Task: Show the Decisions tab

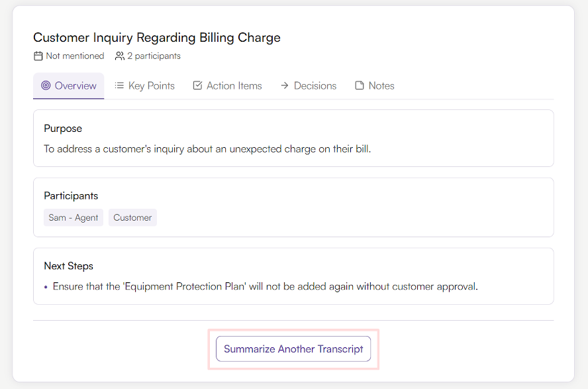Action: tap(315, 85)
